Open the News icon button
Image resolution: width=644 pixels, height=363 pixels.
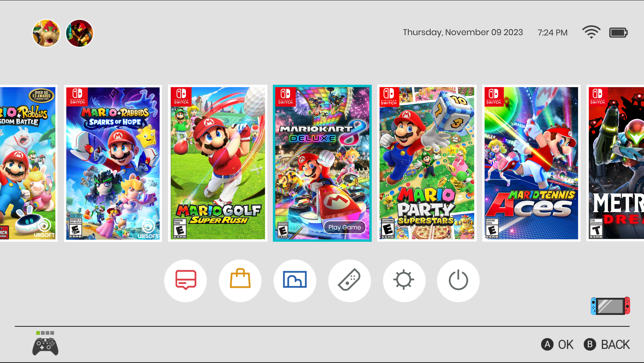tap(185, 281)
